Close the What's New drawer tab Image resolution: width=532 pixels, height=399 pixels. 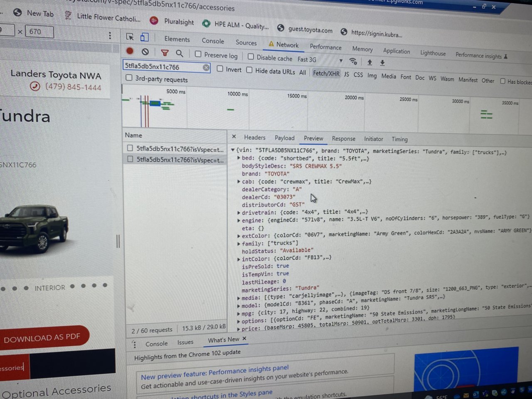(x=244, y=338)
